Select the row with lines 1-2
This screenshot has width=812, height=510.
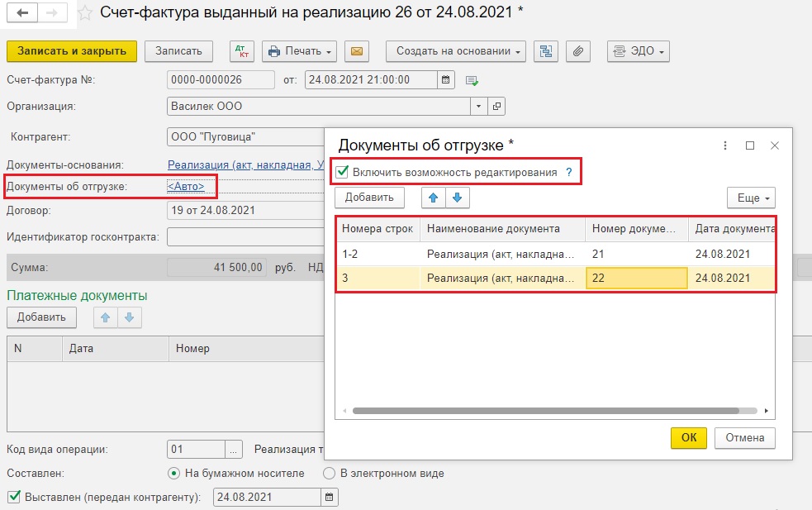[x=555, y=254]
